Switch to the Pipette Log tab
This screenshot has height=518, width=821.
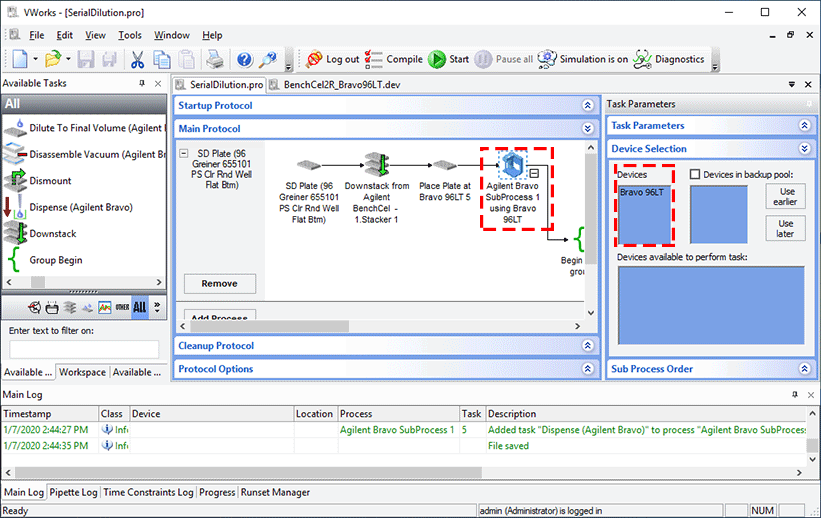tap(73, 492)
